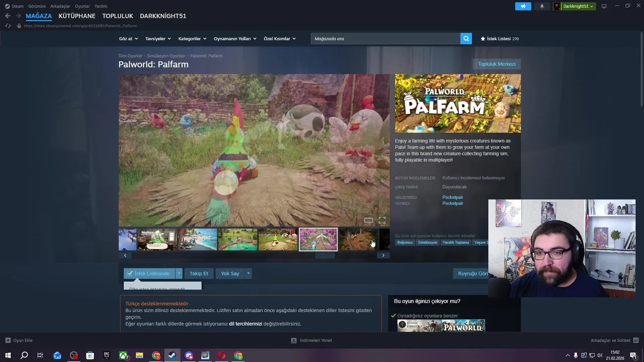
Task: Show hidden system tray icons chevron
Action: pos(568,355)
